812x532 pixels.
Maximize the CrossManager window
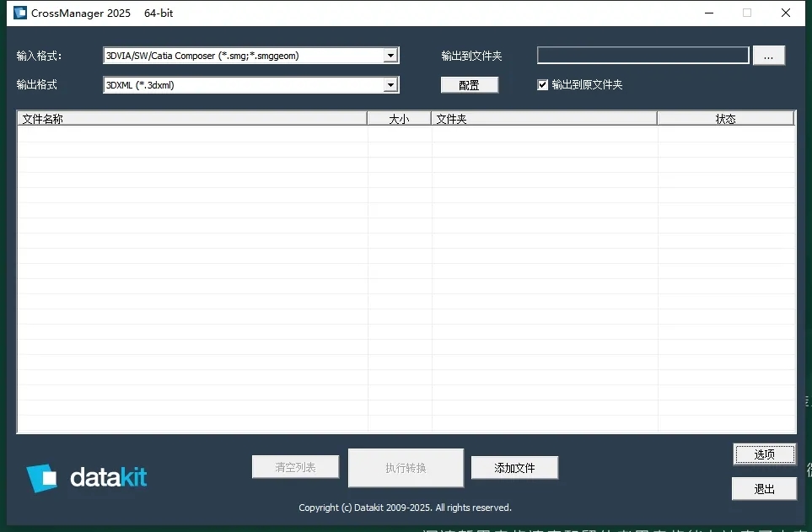click(x=747, y=13)
